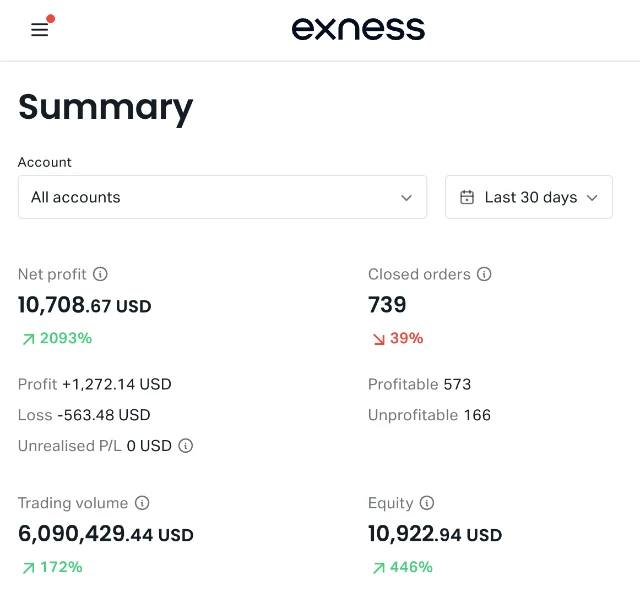This screenshot has width=640, height=593.
Task: Show Trading volume info icon
Action: pyautogui.click(x=142, y=503)
